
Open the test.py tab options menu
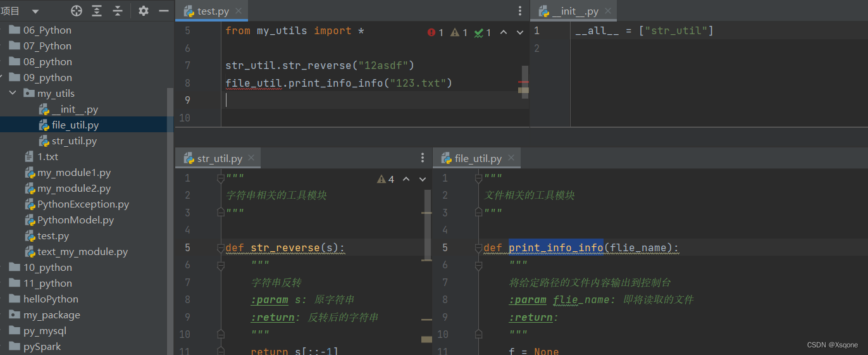[x=520, y=11]
